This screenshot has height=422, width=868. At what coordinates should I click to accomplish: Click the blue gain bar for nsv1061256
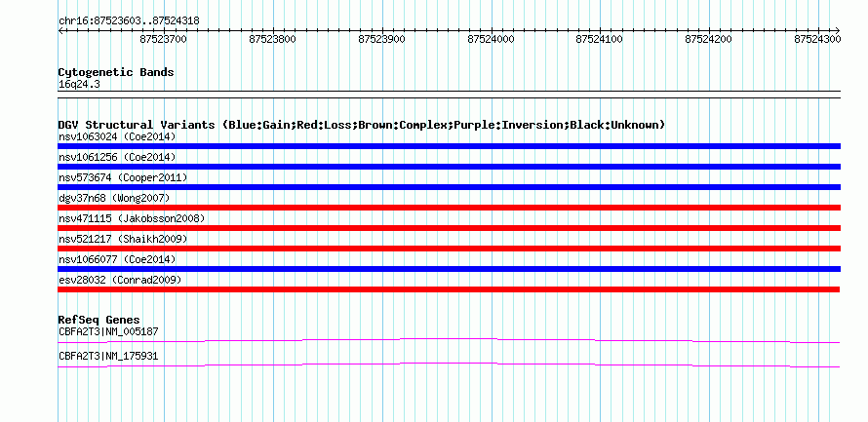click(449, 167)
